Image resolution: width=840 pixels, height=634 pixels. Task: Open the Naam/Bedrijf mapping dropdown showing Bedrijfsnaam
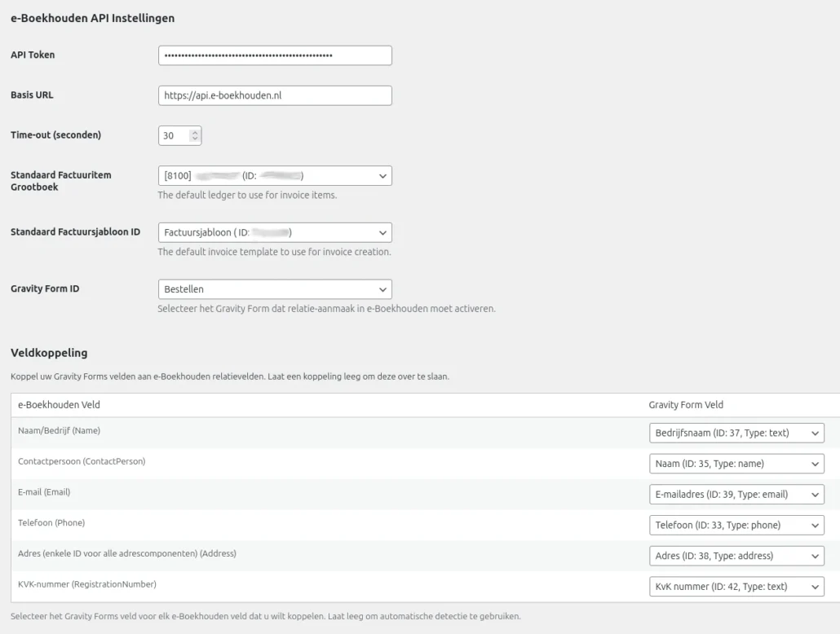pos(736,434)
